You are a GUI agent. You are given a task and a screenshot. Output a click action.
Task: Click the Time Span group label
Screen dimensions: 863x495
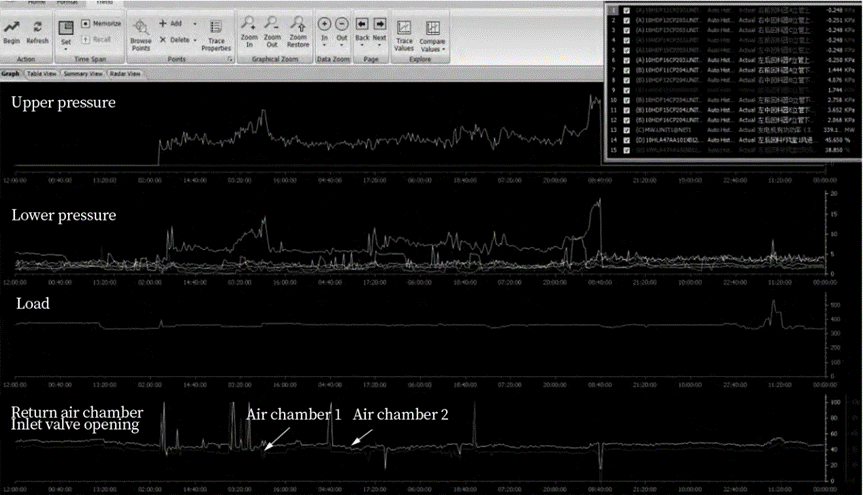click(x=90, y=59)
